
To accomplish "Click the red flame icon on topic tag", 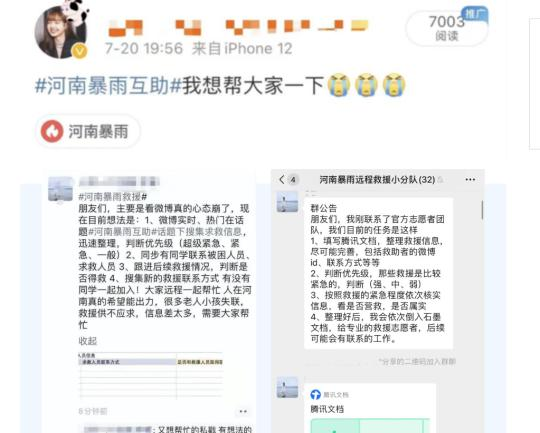I will click(x=52, y=131).
